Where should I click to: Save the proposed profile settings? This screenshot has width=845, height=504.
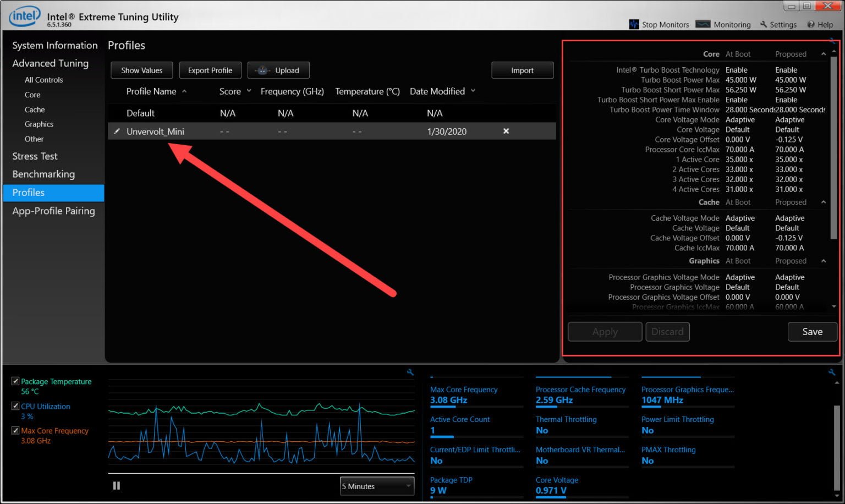812,331
